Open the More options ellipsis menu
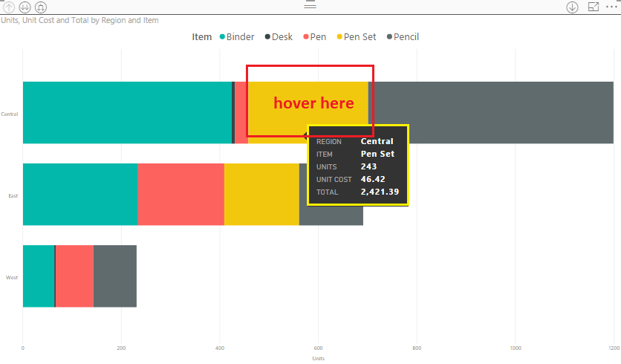The height and width of the screenshot is (364, 621). (611, 7)
